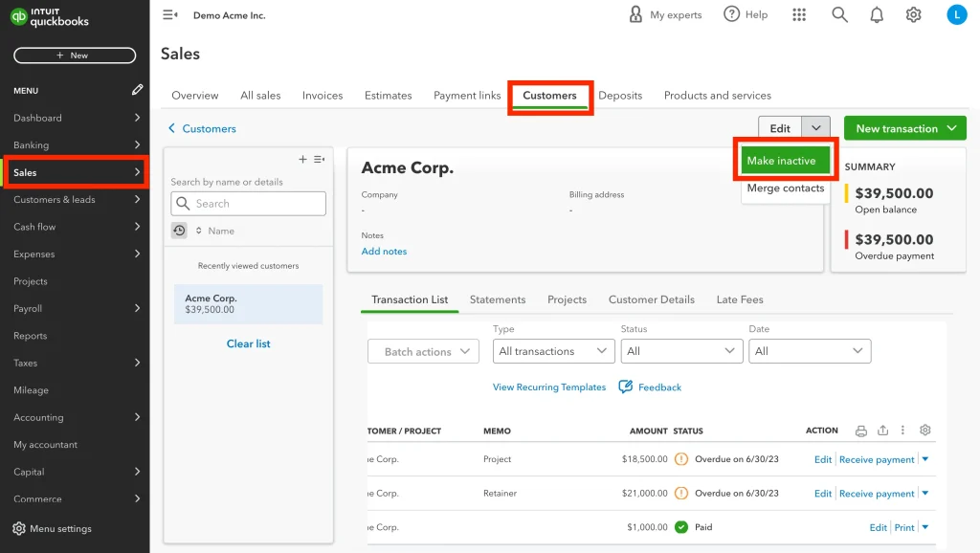
Task: Click the + New button
Action: (75, 55)
